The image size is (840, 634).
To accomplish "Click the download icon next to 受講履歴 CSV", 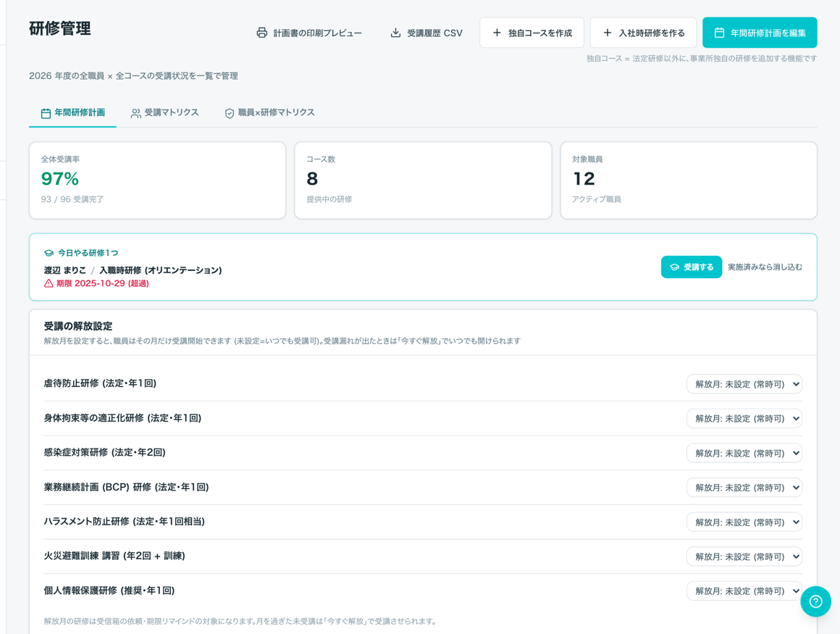I will pos(395,33).
